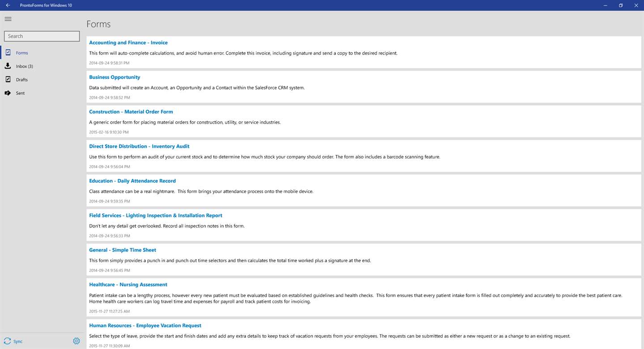Open settings via the gear icon
Viewport: 644px width, 349px height.
[x=76, y=341]
